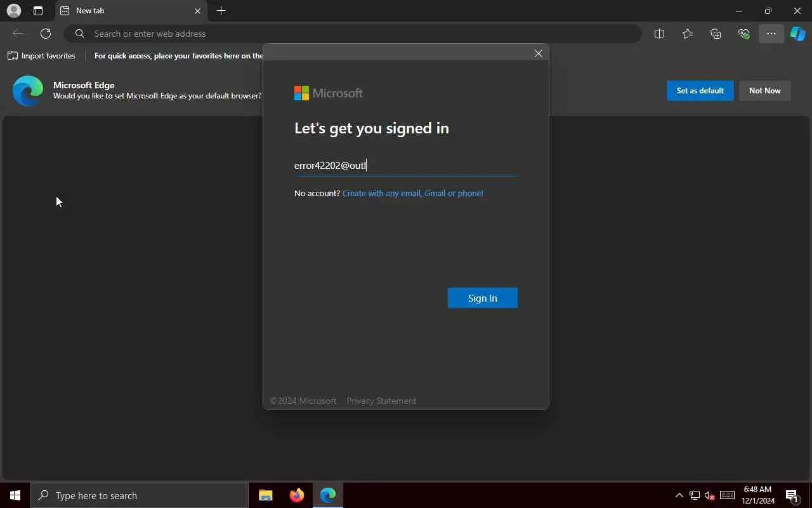The width and height of the screenshot is (812, 508).
Task: Open the notification center icon
Action: click(x=792, y=495)
